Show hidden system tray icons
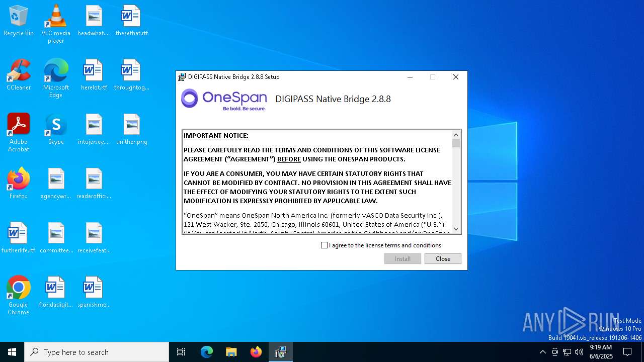The height and width of the screenshot is (362, 644). pos(542,352)
